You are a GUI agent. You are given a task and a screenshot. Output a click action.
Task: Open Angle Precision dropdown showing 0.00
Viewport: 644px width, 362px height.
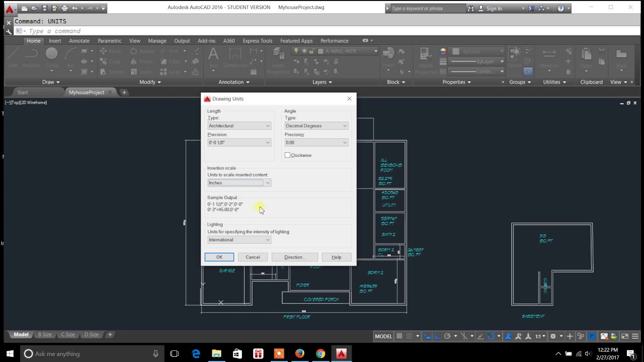[316, 143]
